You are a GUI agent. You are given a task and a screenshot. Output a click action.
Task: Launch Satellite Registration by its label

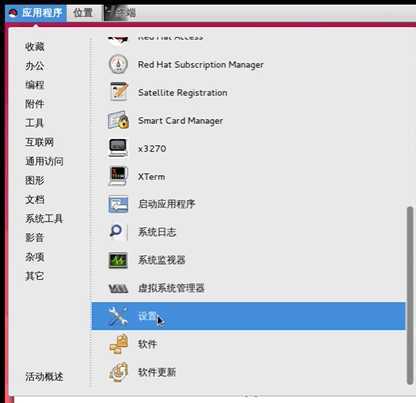[183, 93]
